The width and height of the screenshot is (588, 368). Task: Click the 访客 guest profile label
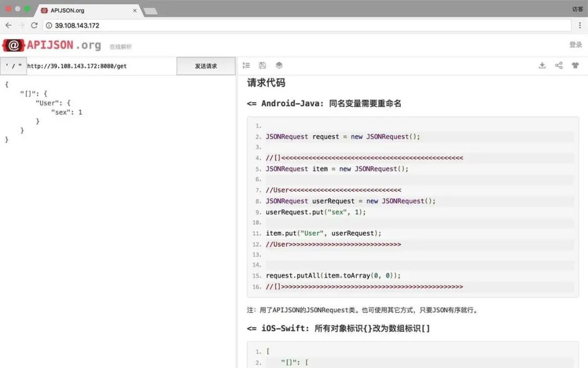click(577, 9)
